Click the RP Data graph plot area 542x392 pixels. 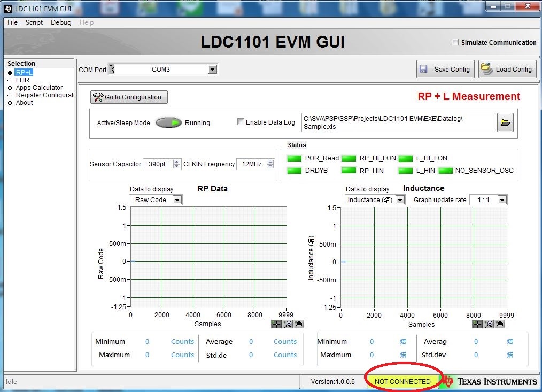tap(208, 257)
